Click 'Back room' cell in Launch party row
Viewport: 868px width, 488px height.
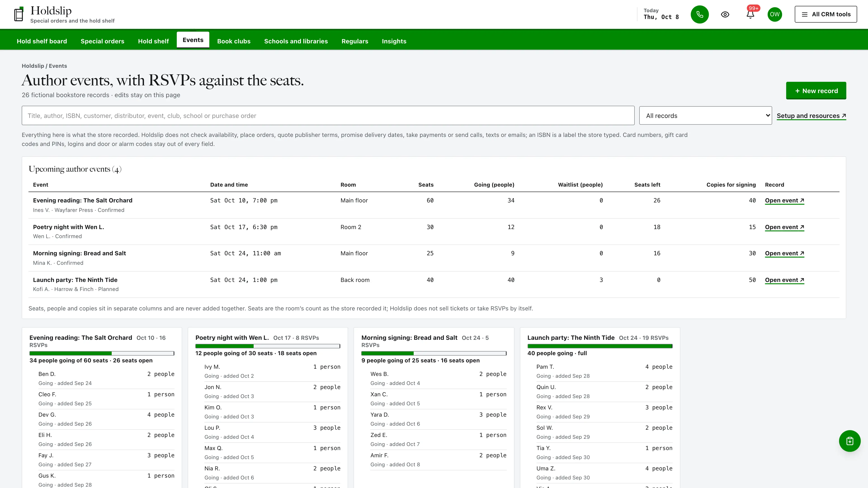click(x=355, y=280)
